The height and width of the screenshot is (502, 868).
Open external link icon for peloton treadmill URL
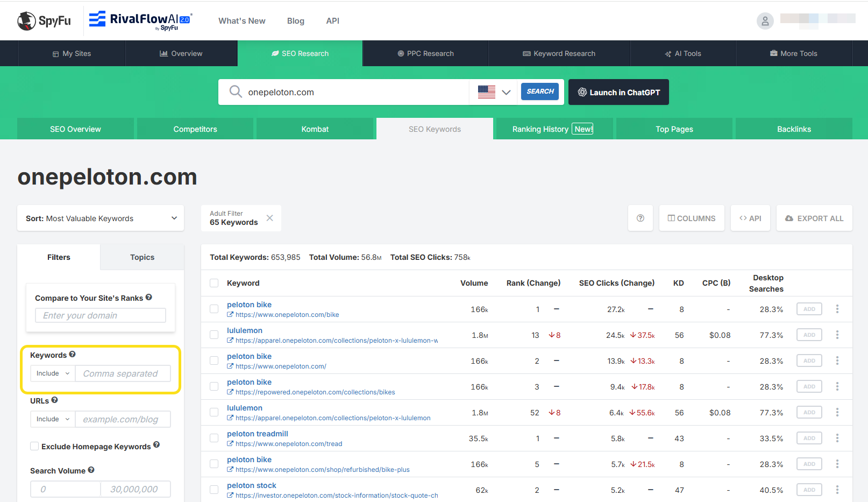[230, 444]
